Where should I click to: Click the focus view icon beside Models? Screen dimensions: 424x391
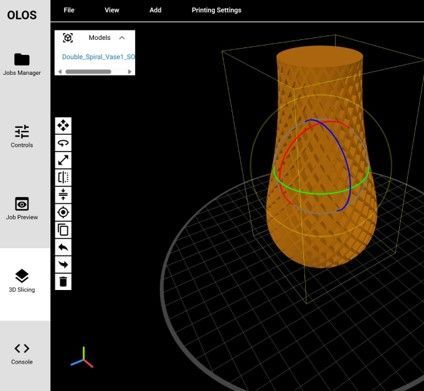click(x=68, y=38)
